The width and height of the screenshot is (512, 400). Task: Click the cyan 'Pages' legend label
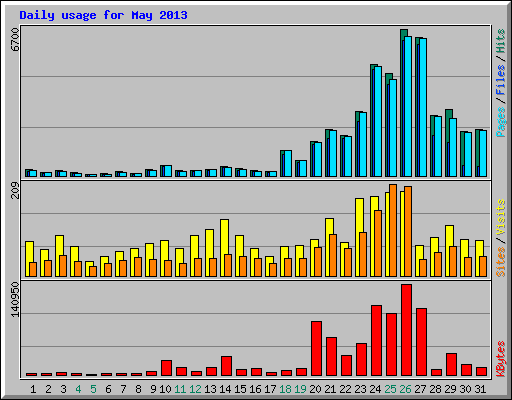click(501, 122)
